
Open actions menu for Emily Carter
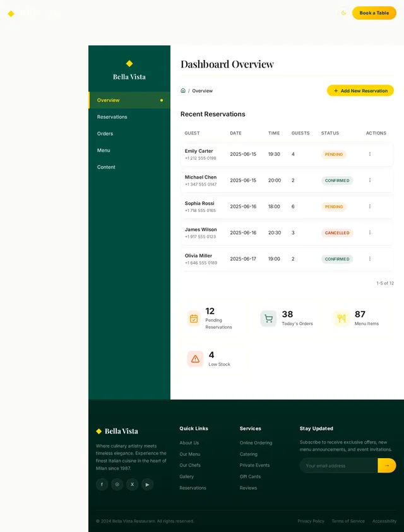point(370,154)
